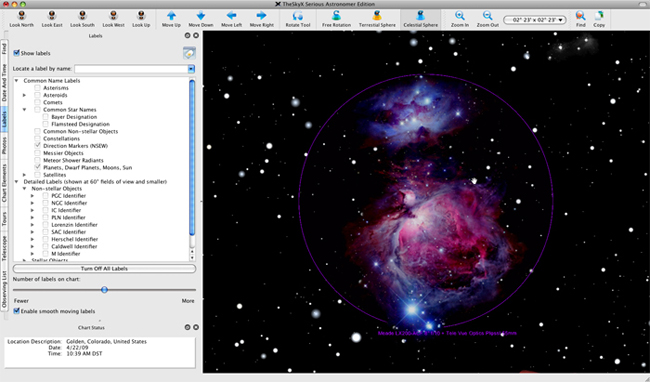Click the label settings icon beside Show labels
650x382 pixels.
pyautogui.click(x=189, y=53)
